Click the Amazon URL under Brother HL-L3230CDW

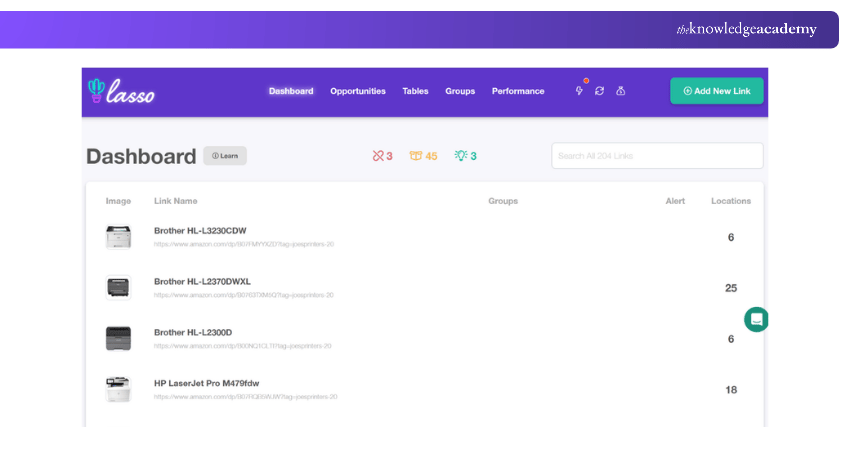tap(244, 245)
